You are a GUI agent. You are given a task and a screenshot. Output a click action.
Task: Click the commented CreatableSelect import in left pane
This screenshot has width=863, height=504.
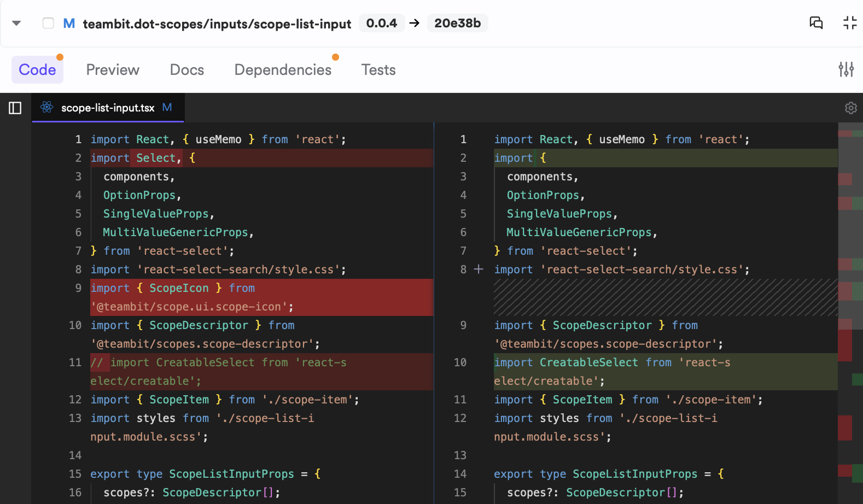coord(262,372)
